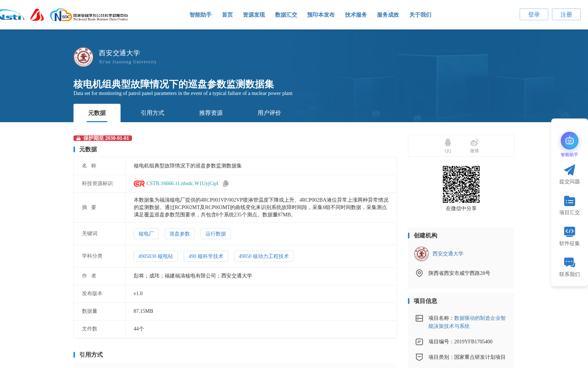
Task: Click the location pin icon beside address
Action: 419,273
